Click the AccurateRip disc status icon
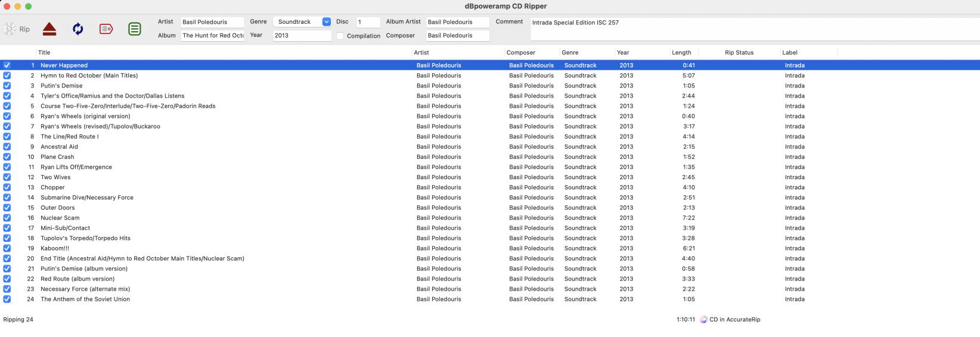The width and height of the screenshot is (980, 337). [703, 320]
